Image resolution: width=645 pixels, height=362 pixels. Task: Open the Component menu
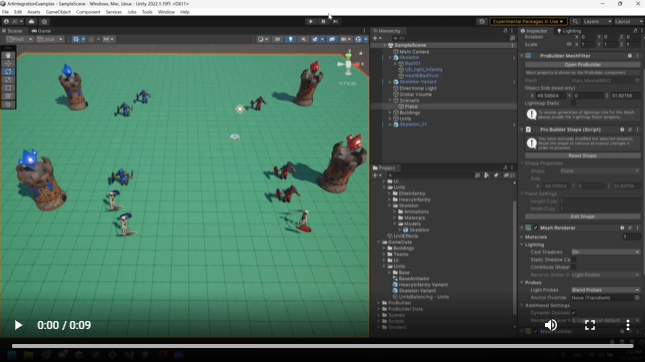[x=88, y=12]
